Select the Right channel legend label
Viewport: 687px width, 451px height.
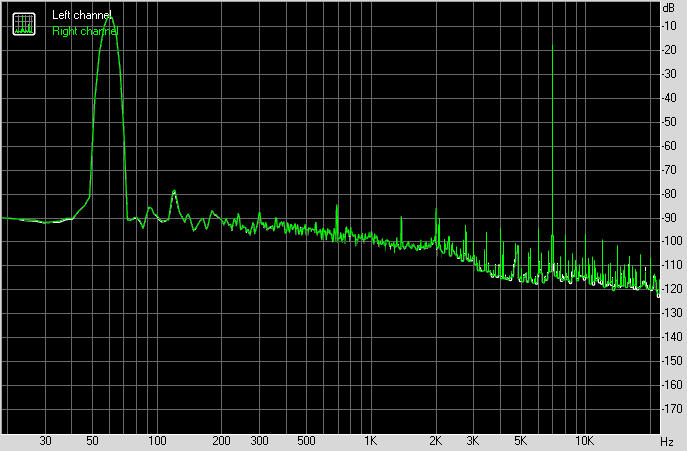click(85, 31)
